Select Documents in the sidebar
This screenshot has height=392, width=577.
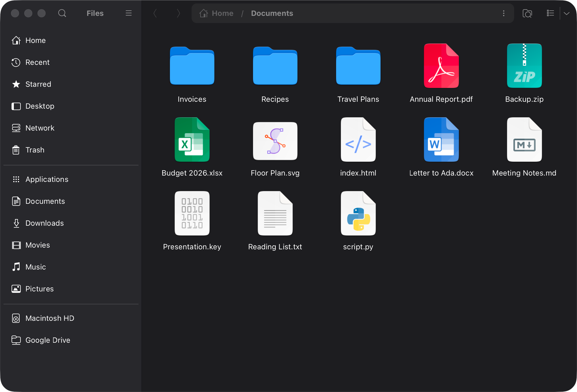(x=71, y=201)
